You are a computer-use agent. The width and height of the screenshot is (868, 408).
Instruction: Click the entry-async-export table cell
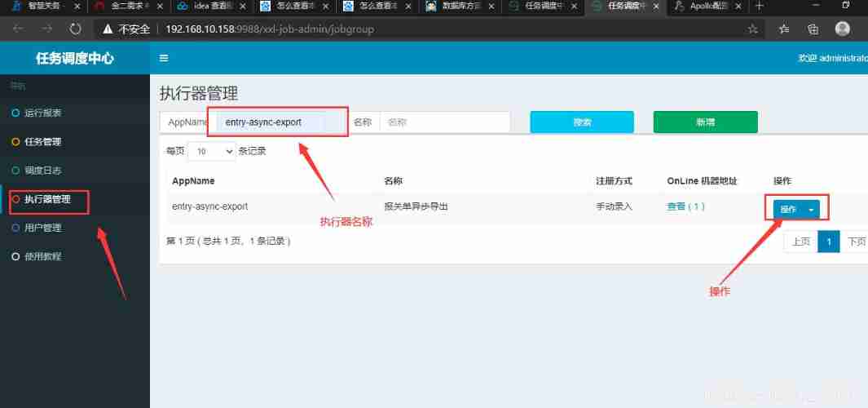pos(209,206)
